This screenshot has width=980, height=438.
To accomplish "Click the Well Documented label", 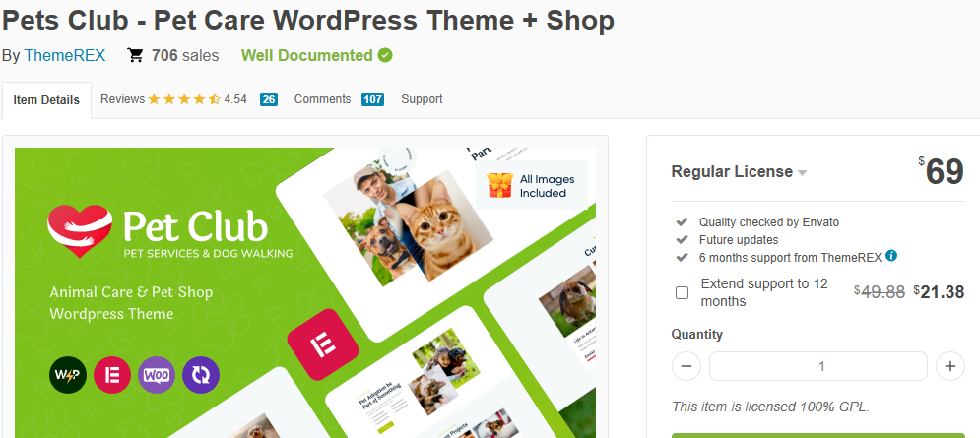I will (307, 55).
